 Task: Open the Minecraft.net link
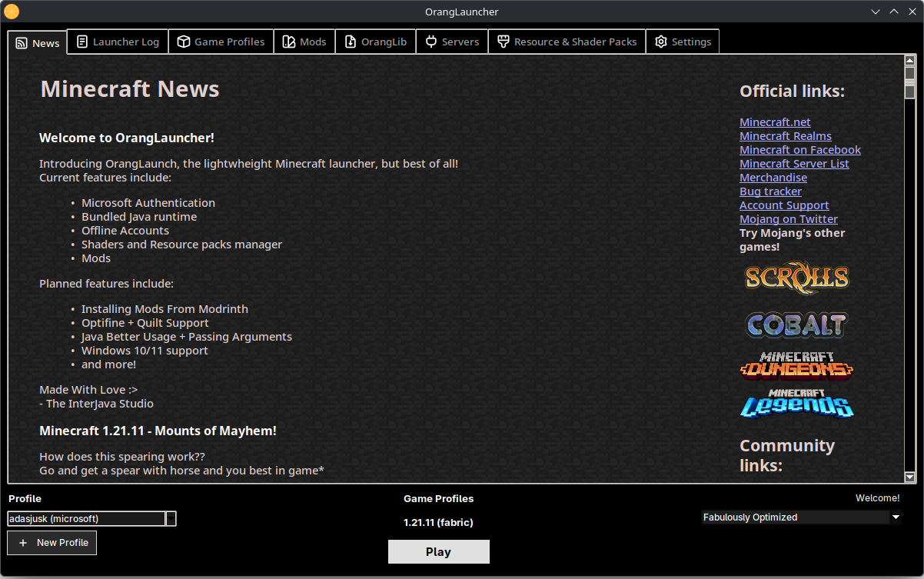pyautogui.click(x=775, y=121)
